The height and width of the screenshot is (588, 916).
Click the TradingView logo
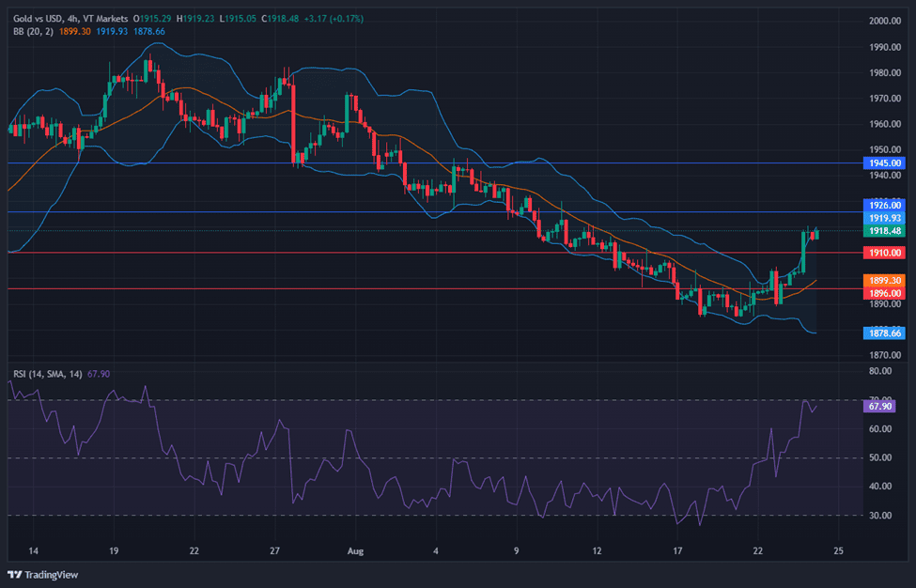(x=43, y=574)
